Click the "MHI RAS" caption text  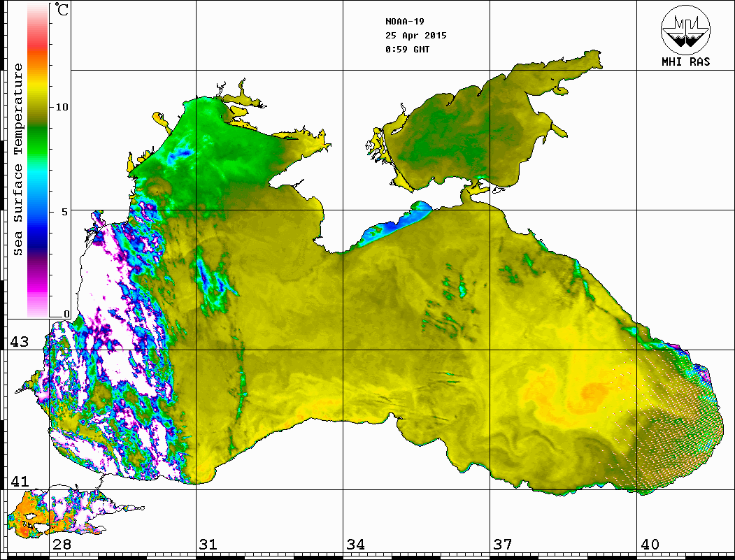686,62
